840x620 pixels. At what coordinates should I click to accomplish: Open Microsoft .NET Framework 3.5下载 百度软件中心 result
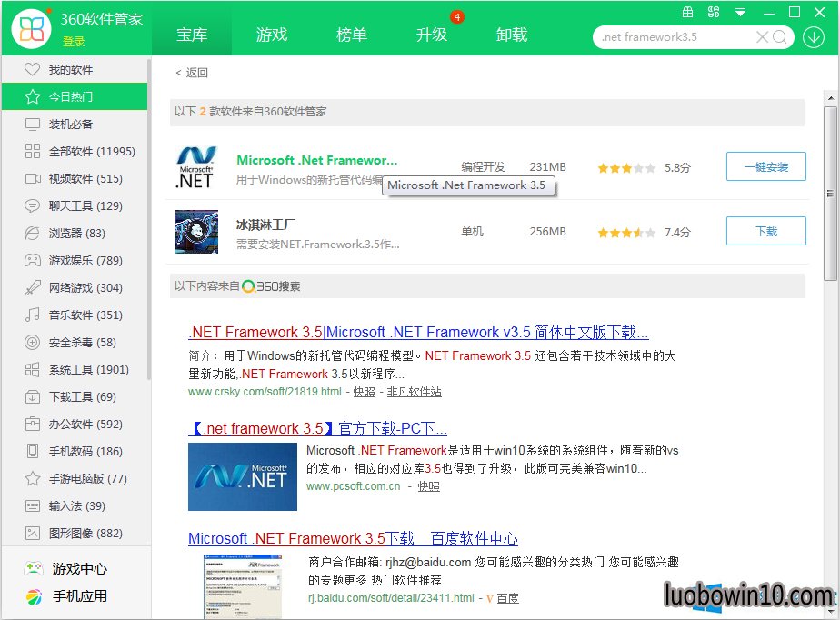click(353, 538)
